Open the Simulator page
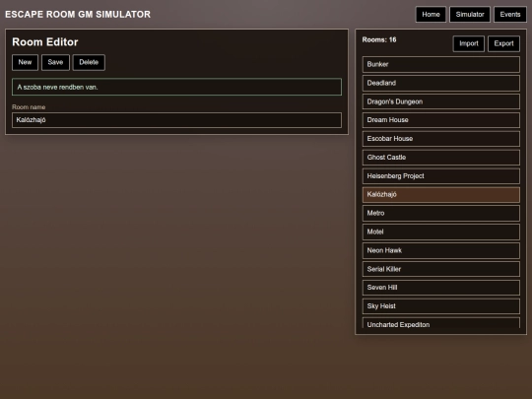Viewport: 532px width, 399px height. [x=470, y=15]
